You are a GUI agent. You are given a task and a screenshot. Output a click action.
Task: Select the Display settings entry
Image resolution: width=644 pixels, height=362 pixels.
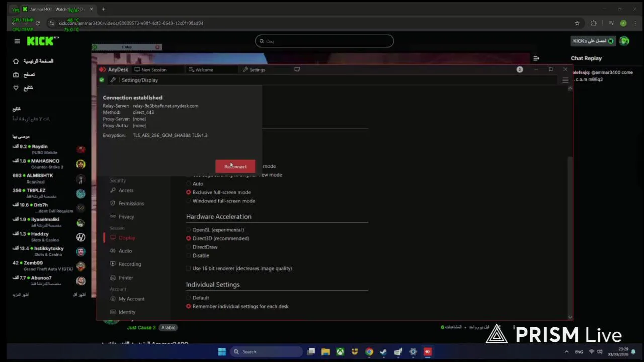click(122, 238)
